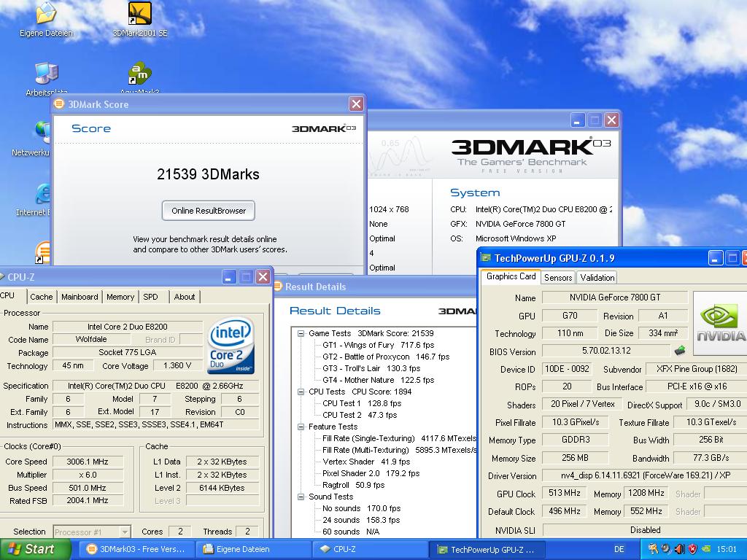Select the 24 sounds 158.3 fps row
The height and width of the screenshot is (560, 747).
(x=362, y=520)
